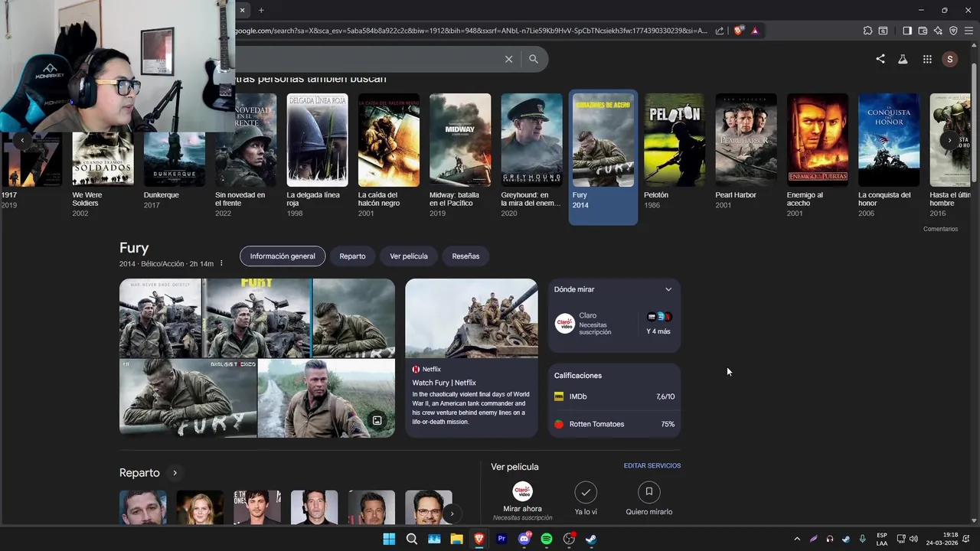Open the Google apps grid
980x551 pixels.
point(927,59)
